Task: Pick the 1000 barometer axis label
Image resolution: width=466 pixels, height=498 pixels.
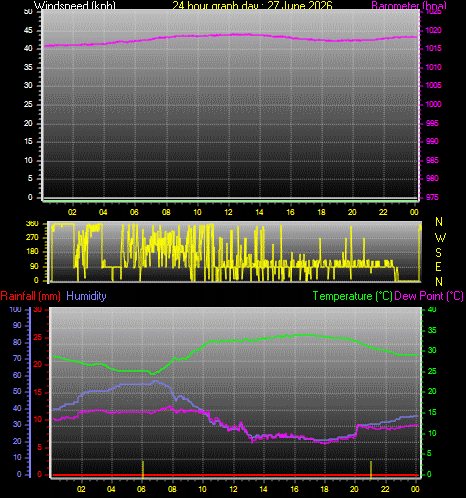Action: tap(433, 104)
